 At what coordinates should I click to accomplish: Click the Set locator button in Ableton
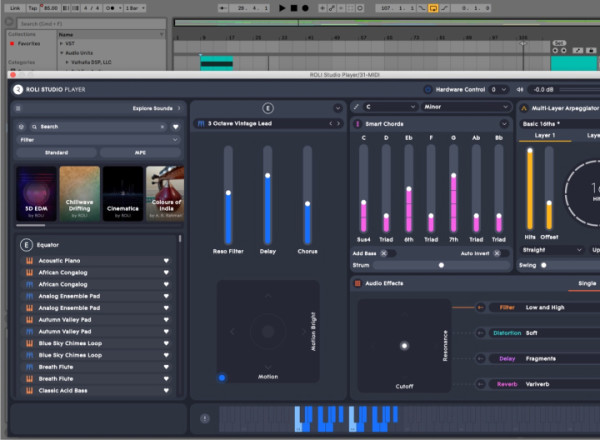click(x=559, y=43)
